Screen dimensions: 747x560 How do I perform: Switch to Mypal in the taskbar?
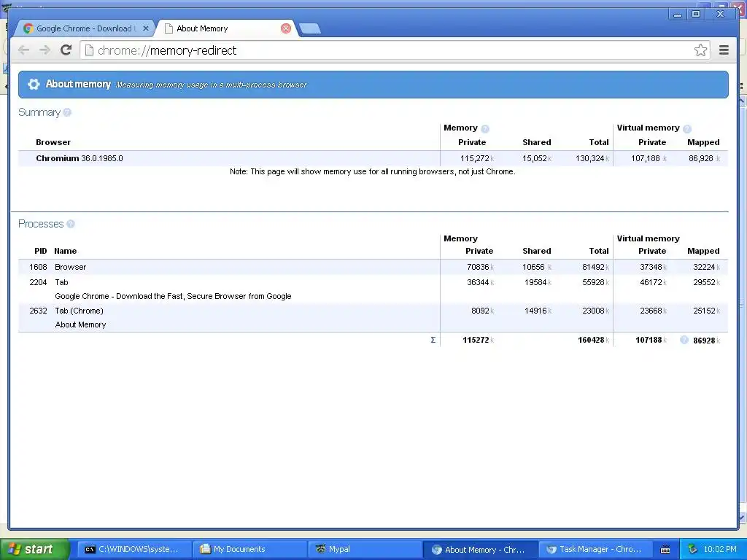point(365,549)
